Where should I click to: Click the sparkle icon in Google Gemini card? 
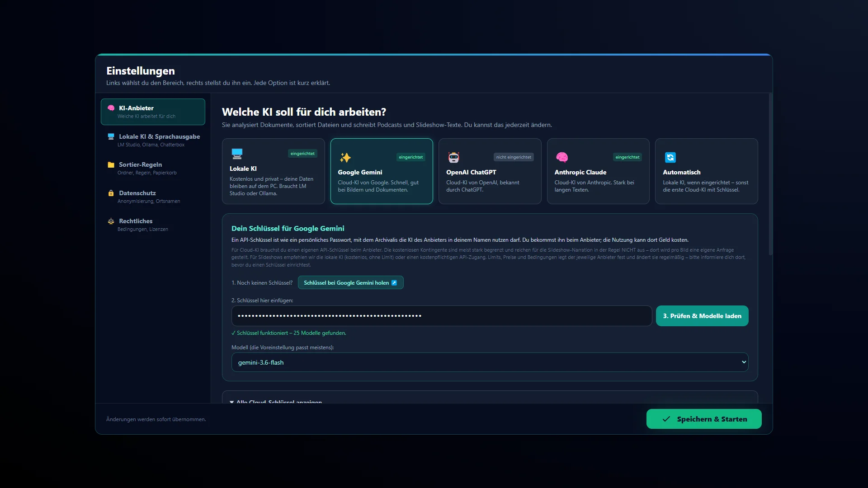tap(345, 157)
